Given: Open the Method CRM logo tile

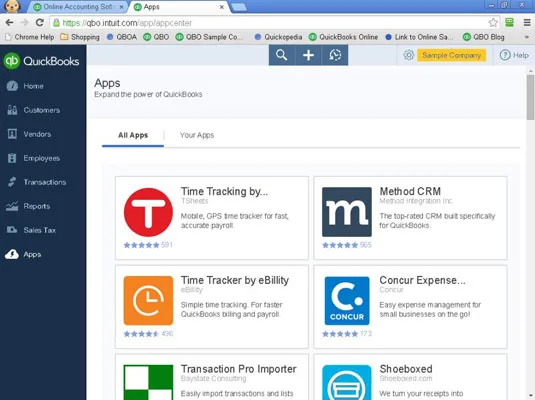Looking at the screenshot, I should [347, 212].
